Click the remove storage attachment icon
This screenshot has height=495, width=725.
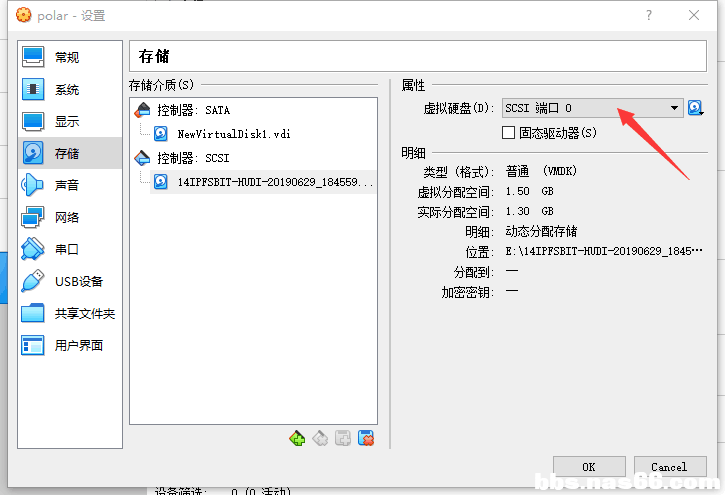tap(366, 438)
